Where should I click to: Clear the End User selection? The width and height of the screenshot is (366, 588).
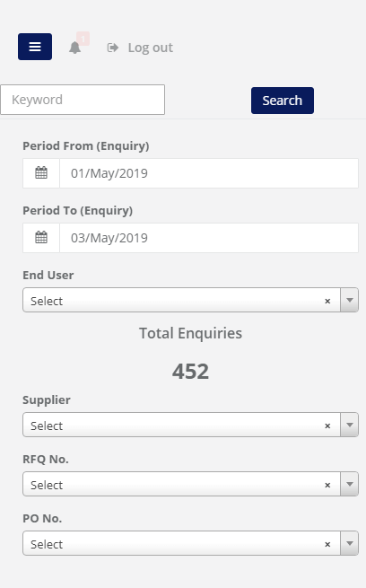(x=327, y=301)
